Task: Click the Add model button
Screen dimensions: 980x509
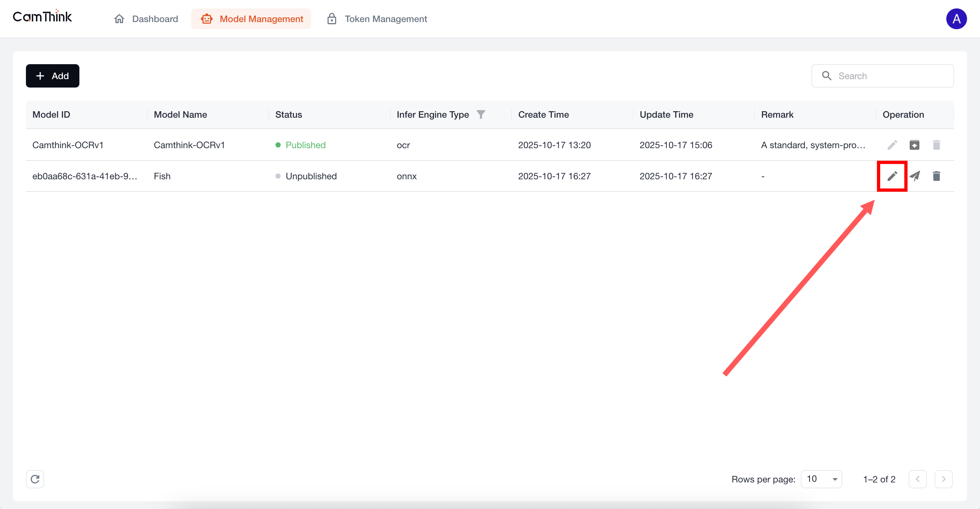Action: 52,76
